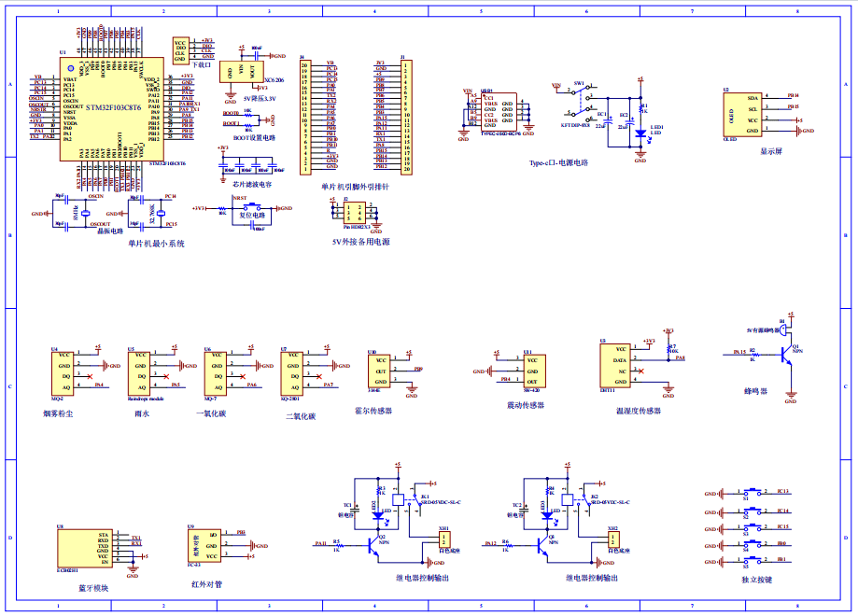The image size is (858, 616).
Task: Select the MQ-7 carbon monoxide sensor block
Action: pos(215,373)
